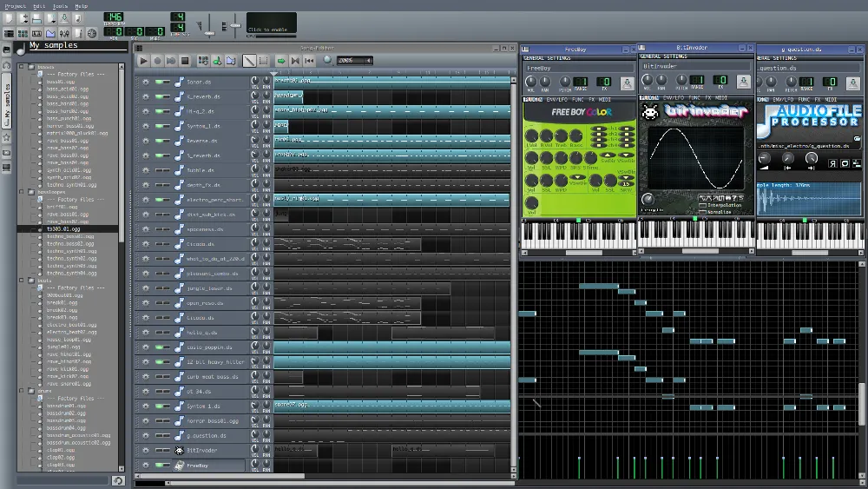Collapse the beats folder in sample browser

pyautogui.click(x=22, y=281)
